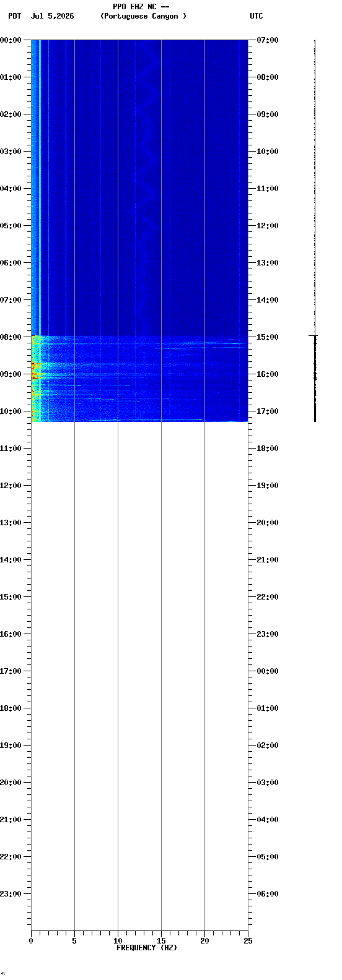Click the PDT '21:00' label on left axis
This screenshot has height=980, width=342.
pyautogui.click(x=11, y=820)
